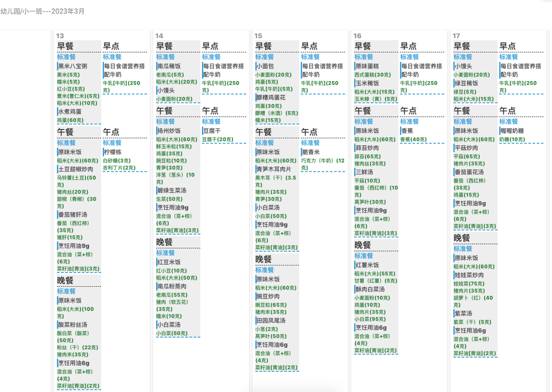Click the 香蕉(40克) ingredient link
Viewport: 552px width, 392px height.
(x=413, y=139)
